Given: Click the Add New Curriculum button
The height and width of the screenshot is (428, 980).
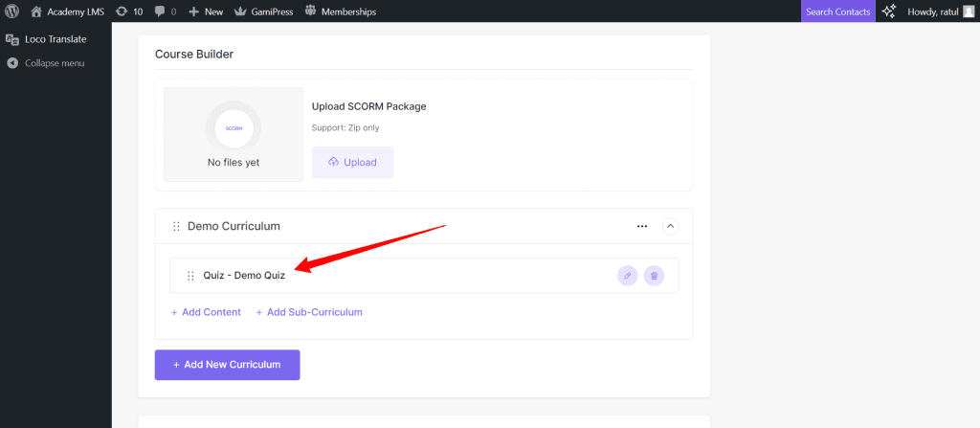Looking at the screenshot, I should [x=227, y=365].
